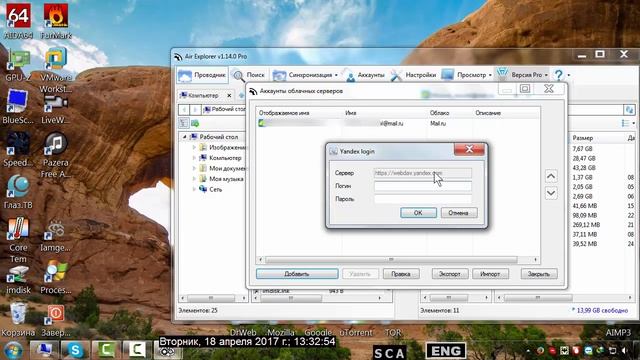Open the Синхронизация dropdown menu
The image size is (640, 360).
click(304, 75)
